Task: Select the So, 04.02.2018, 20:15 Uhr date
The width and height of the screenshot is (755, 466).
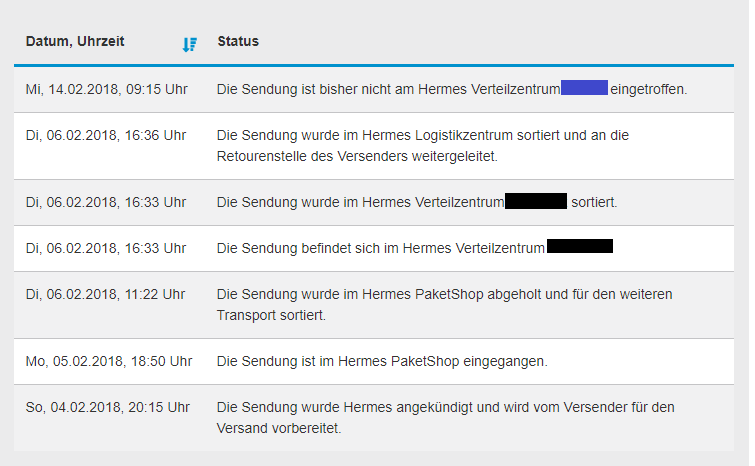Action: (x=107, y=407)
